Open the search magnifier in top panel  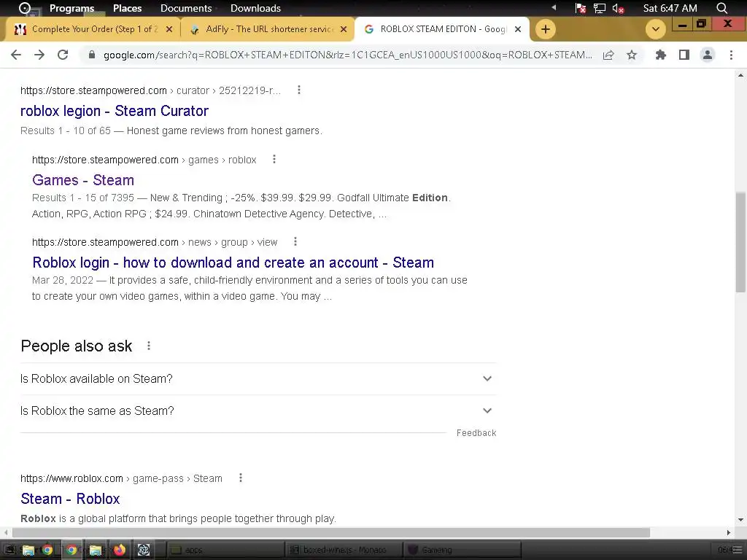click(x=722, y=8)
